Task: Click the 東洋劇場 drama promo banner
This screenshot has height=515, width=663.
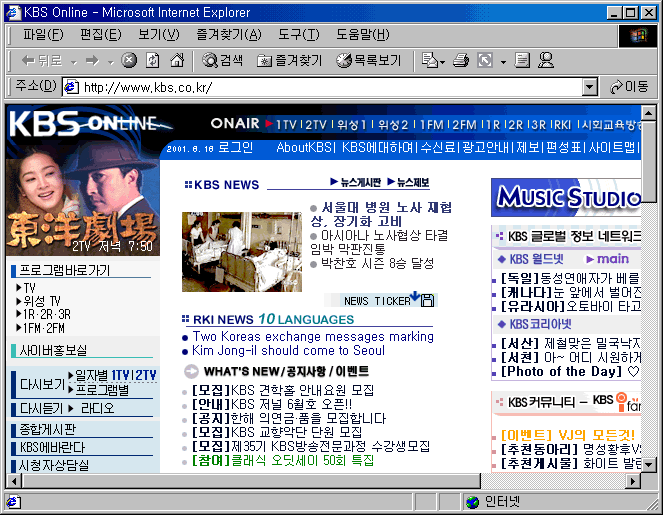Action: pyautogui.click(x=83, y=202)
